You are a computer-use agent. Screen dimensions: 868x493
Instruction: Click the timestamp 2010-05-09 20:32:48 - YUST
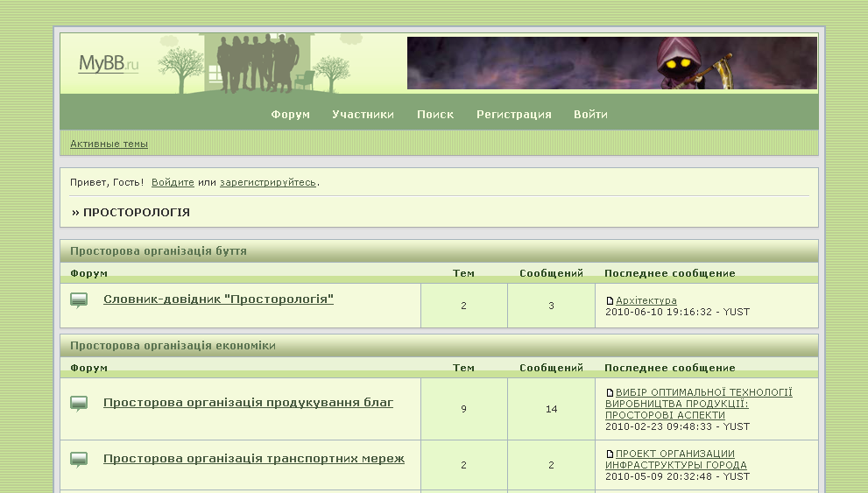point(678,476)
